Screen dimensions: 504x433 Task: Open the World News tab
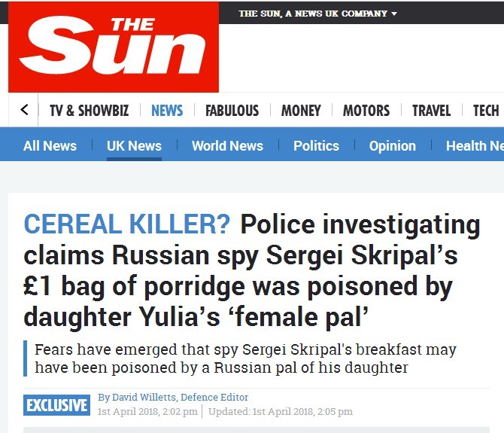tap(227, 146)
